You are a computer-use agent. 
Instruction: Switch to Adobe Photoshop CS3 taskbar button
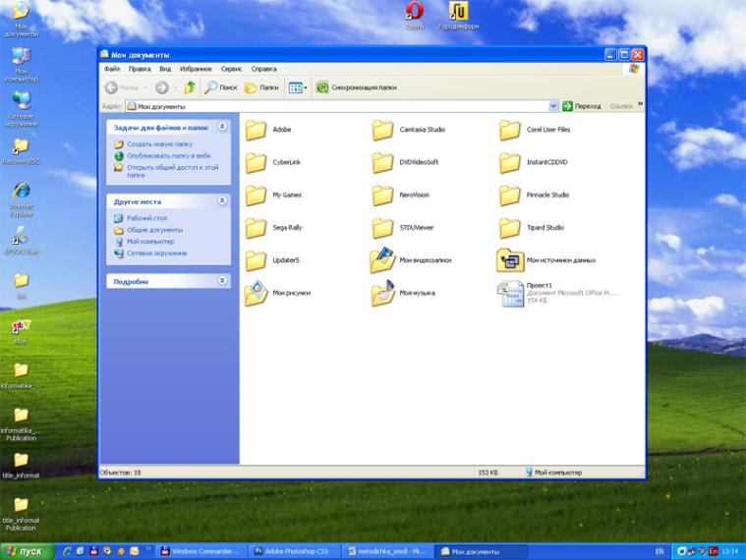coord(295,551)
